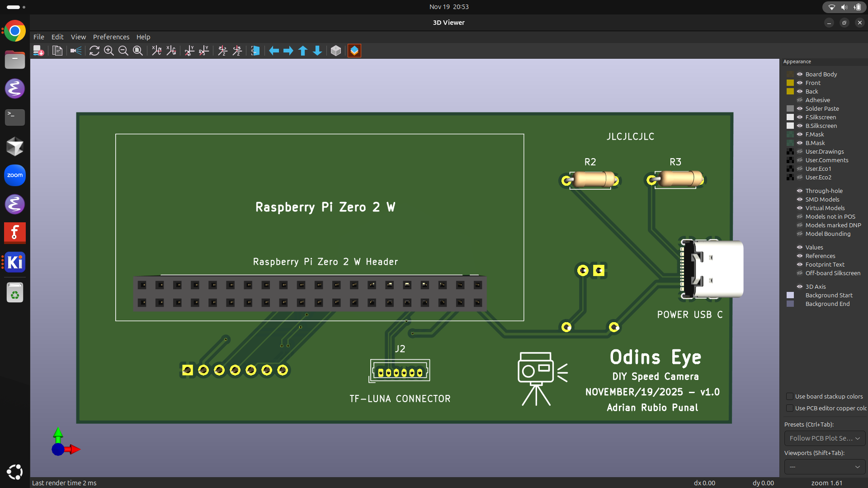Click the Zoom to Fit icon
The width and height of the screenshot is (868, 488).
coord(138,51)
